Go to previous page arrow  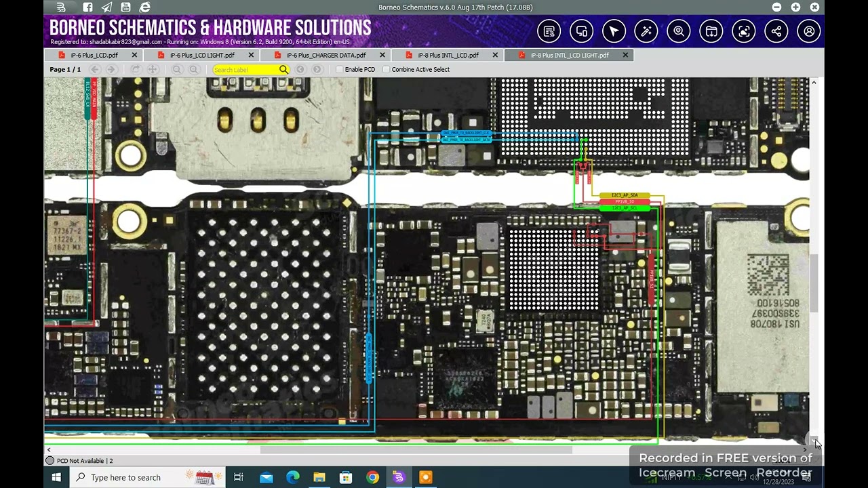point(95,70)
